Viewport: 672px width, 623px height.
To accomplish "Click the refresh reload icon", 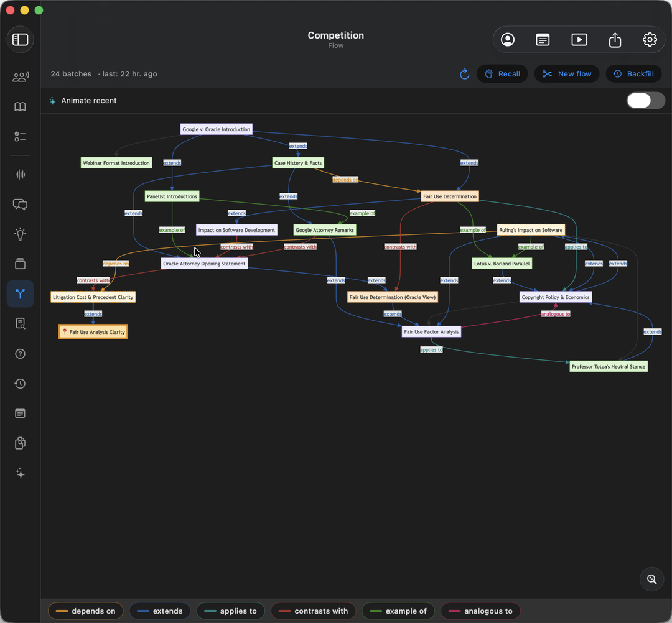I will (465, 74).
